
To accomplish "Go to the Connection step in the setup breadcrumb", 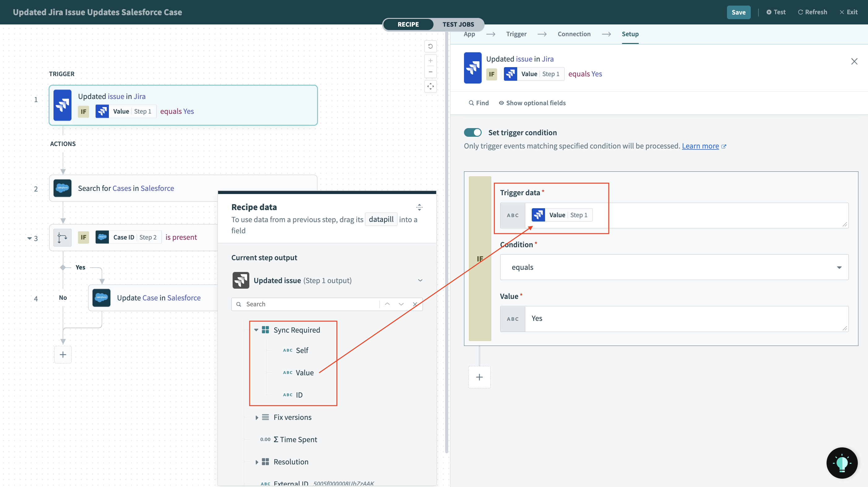I will (574, 34).
